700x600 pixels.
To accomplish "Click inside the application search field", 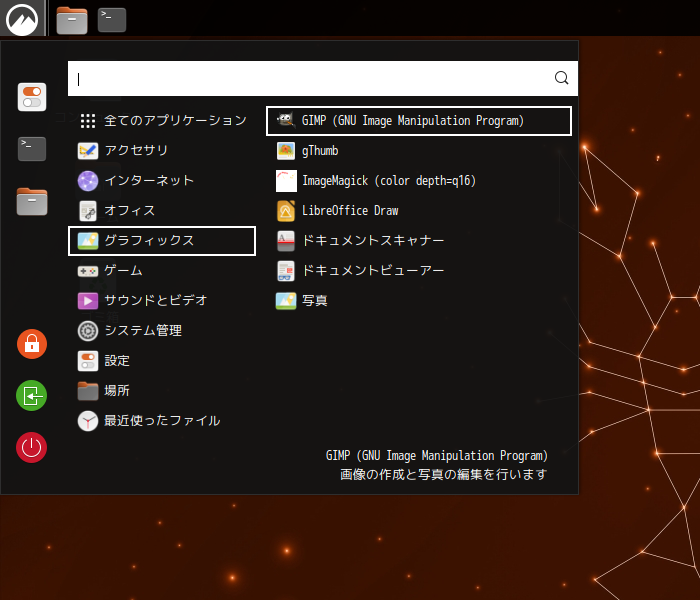I will point(323,79).
